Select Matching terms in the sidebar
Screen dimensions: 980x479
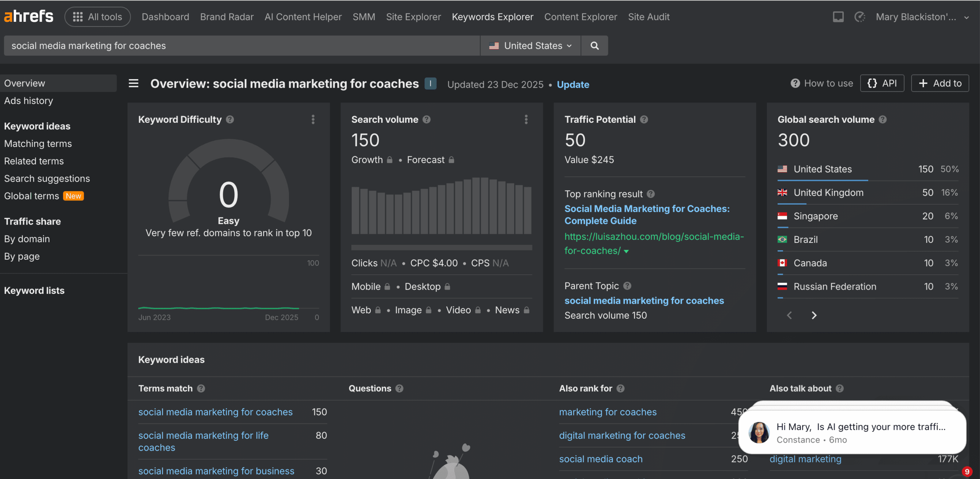coord(38,143)
